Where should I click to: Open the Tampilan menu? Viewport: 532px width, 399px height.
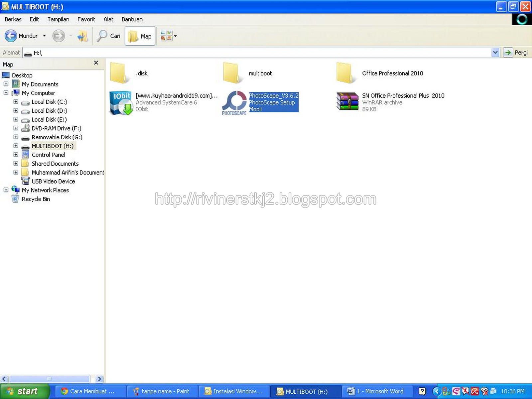point(59,19)
